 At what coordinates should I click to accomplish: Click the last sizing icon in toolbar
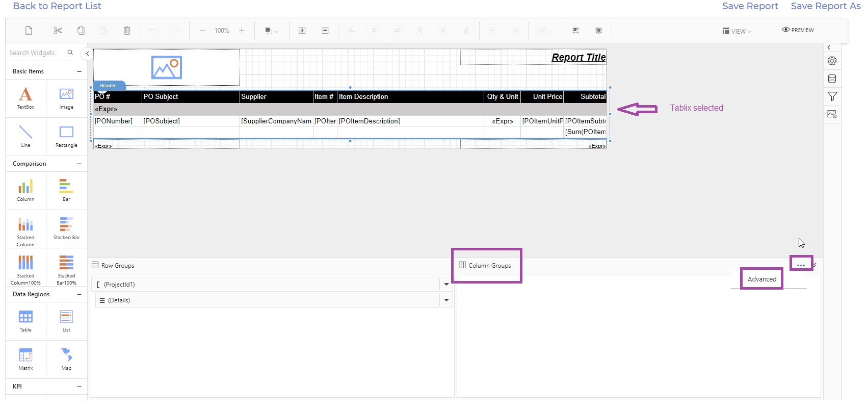point(599,31)
